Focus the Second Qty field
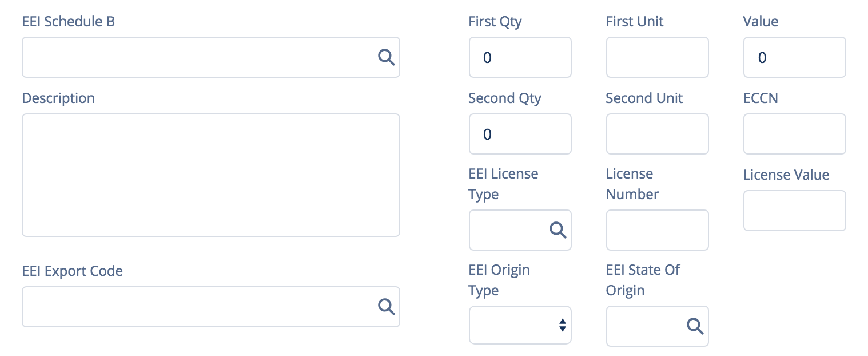The height and width of the screenshot is (356, 868). pos(520,134)
